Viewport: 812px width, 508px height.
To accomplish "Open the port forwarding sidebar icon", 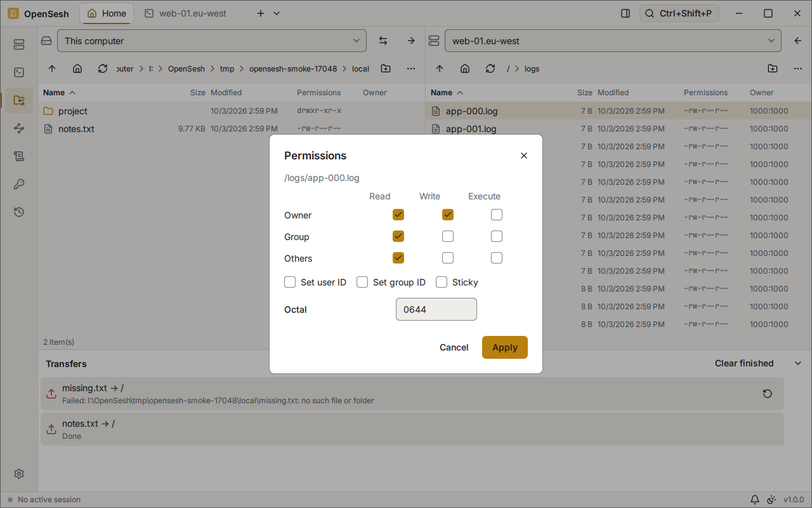I will coord(19,128).
